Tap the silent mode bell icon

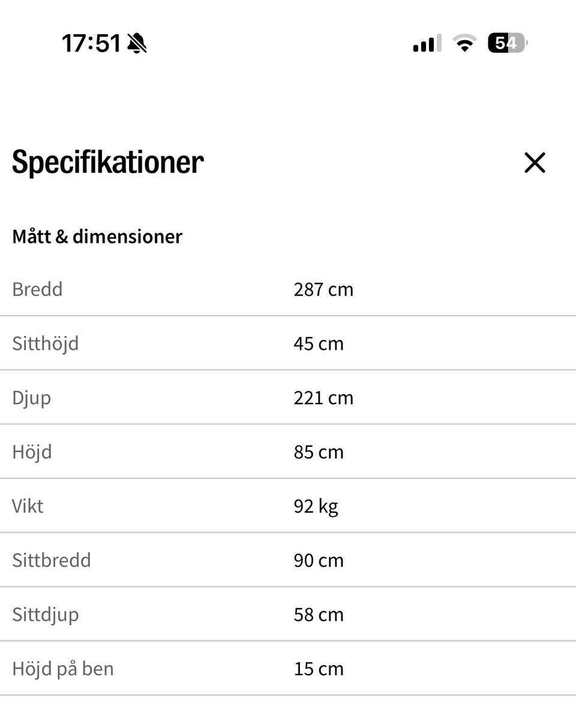(x=137, y=43)
